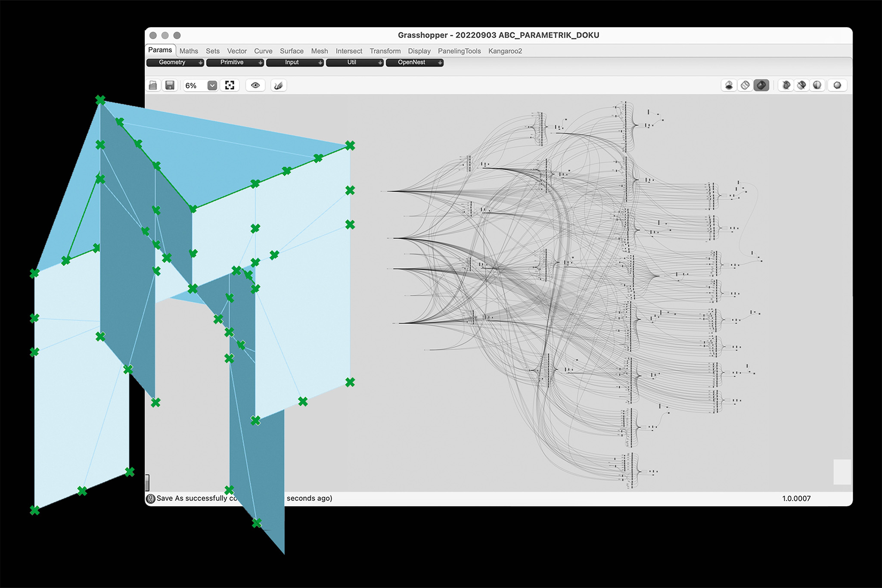The image size is (882, 588).
Task: Click the Zoom Extents icon
Action: click(230, 85)
